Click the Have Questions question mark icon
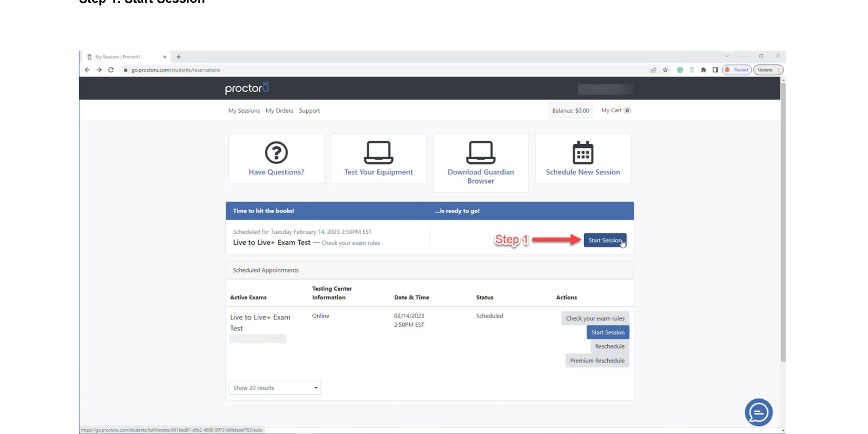Viewport: 868px width, 434px height. (x=276, y=153)
